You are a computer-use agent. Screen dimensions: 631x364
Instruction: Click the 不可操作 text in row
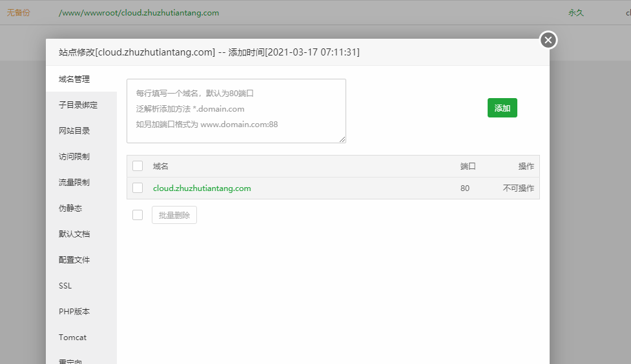(x=519, y=188)
